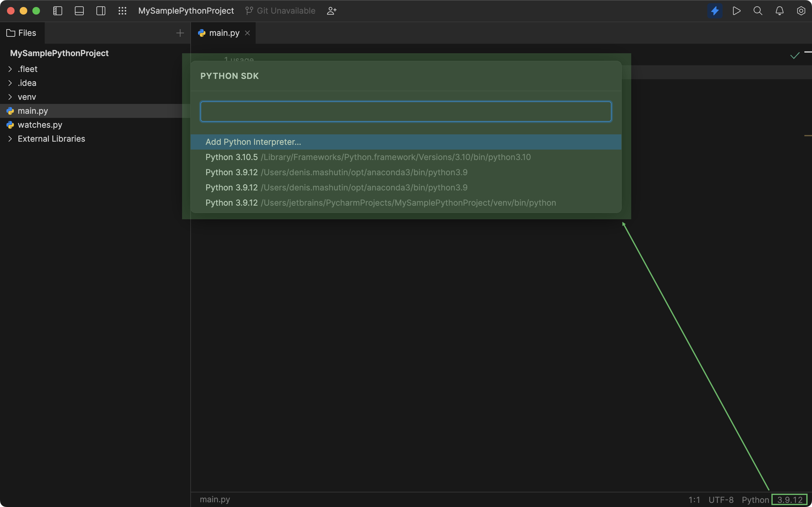Open watches.py from the file tree
Viewport: 812px width, 507px height.
[39, 125]
